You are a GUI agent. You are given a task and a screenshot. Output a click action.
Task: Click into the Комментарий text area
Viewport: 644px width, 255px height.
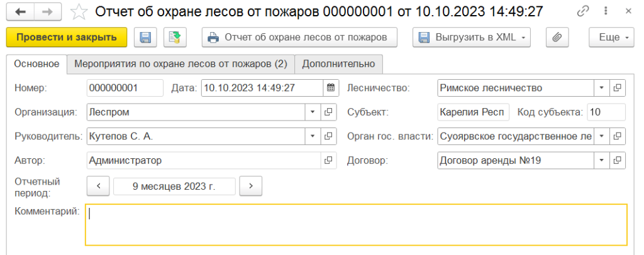click(356, 225)
